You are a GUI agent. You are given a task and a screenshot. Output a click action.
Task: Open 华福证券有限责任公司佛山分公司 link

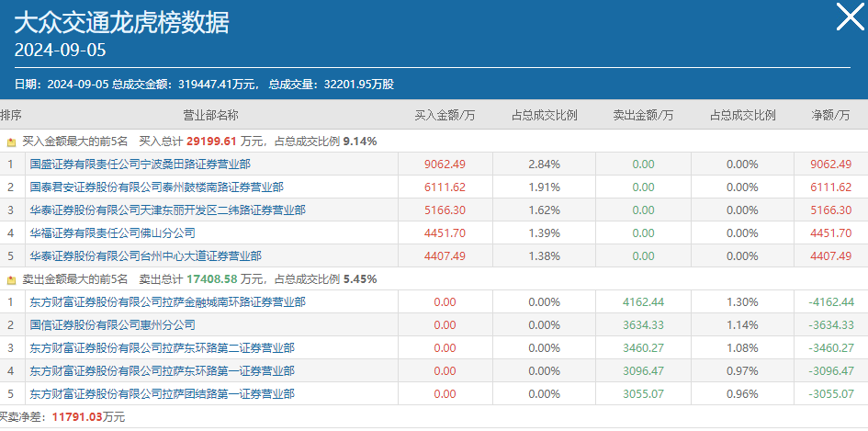coord(112,233)
